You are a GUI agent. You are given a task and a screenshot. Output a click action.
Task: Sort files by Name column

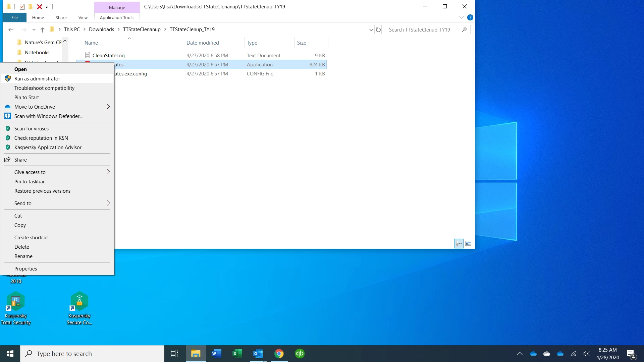(91, 43)
